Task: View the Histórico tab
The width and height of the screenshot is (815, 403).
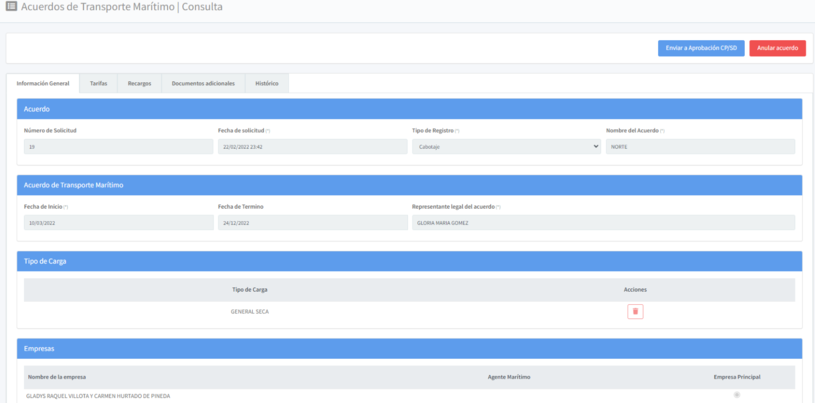Action: click(x=267, y=83)
